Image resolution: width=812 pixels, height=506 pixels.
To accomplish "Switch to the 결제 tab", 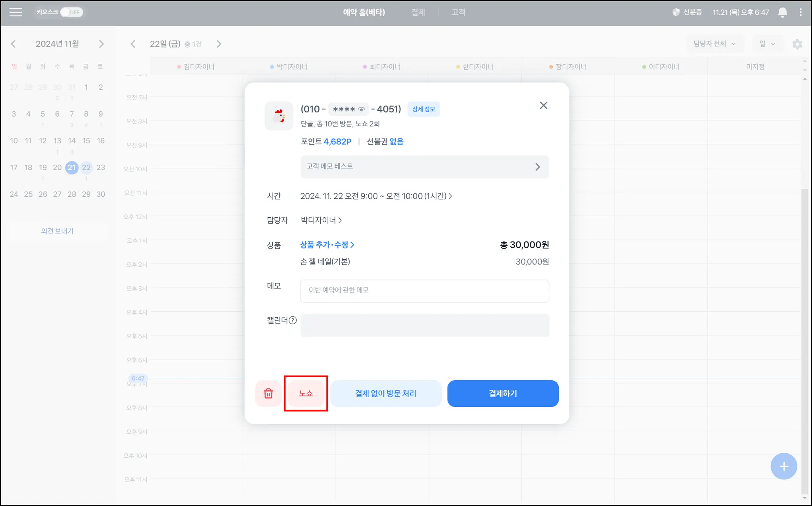I will (x=417, y=12).
